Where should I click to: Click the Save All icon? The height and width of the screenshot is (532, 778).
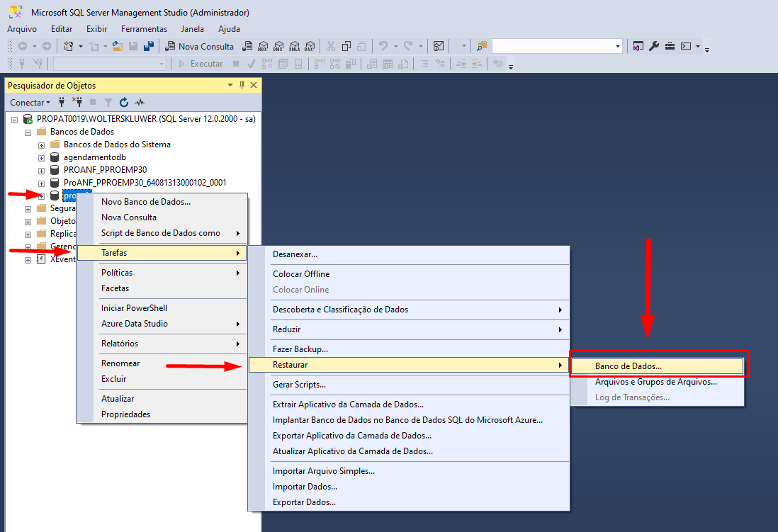[x=148, y=46]
